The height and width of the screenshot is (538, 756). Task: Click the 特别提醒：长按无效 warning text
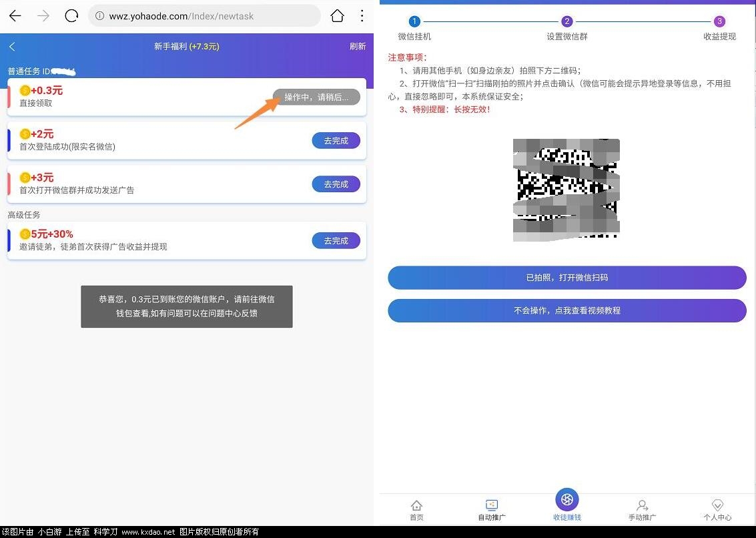[x=444, y=109]
